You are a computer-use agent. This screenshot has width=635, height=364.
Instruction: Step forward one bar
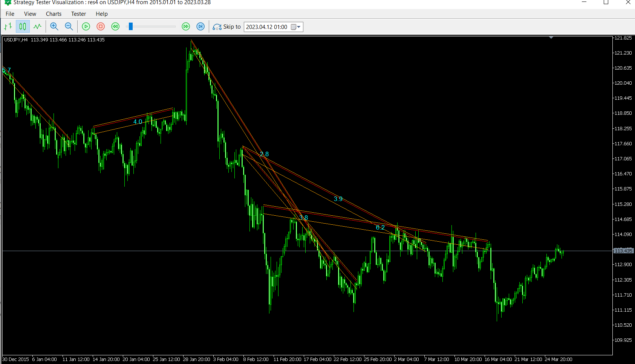(x=200, y=27)
